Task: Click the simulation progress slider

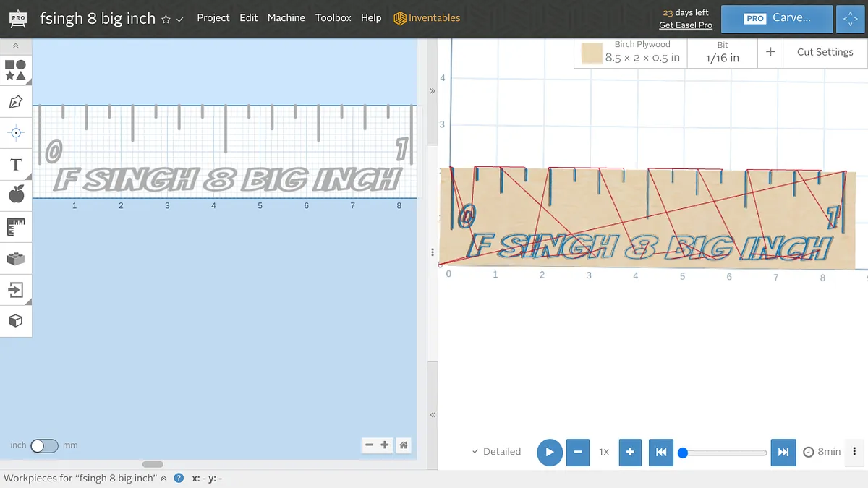Action: coord(723,453)
